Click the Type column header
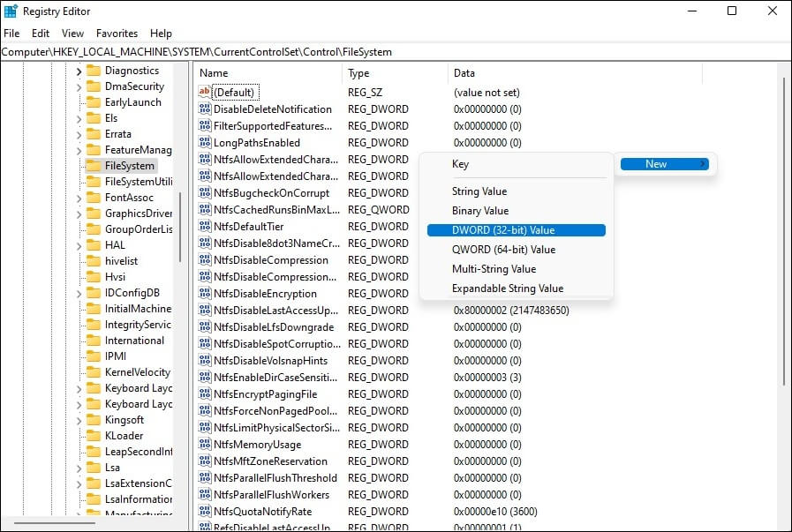 pyautogui.click(x=393, y=73)
